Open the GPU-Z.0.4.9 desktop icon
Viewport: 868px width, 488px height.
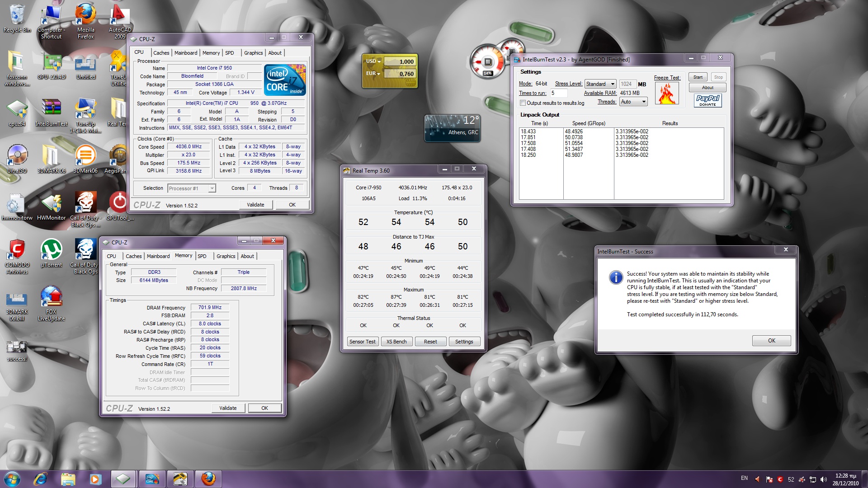(52, 66)
